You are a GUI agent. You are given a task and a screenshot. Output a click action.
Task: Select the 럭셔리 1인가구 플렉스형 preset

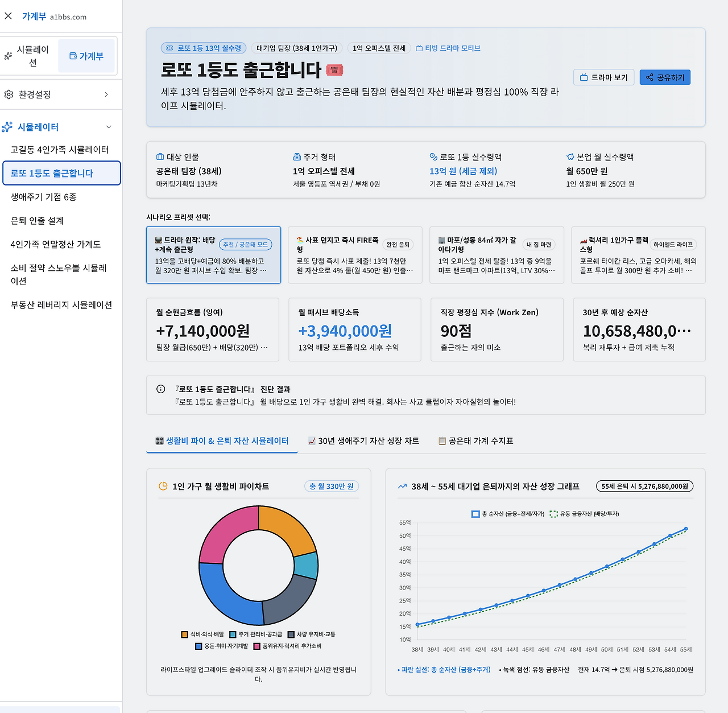pos(639,255)
